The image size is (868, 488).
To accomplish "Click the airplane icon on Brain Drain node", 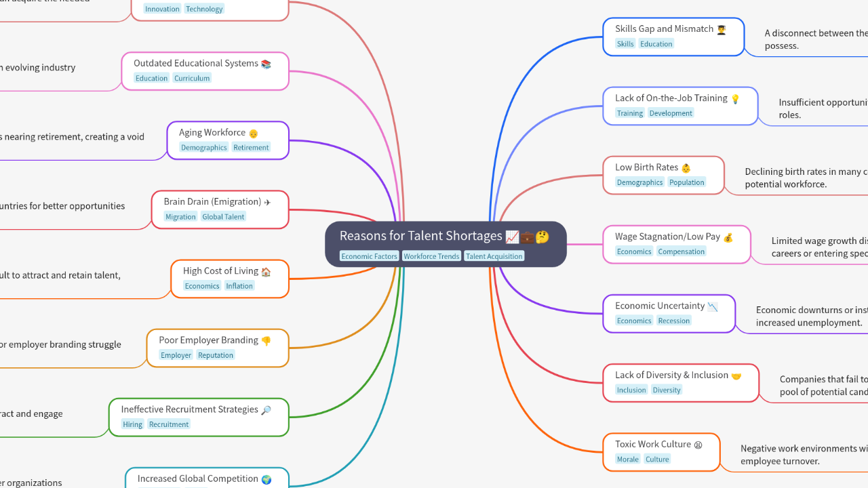I will pos(267,202).
